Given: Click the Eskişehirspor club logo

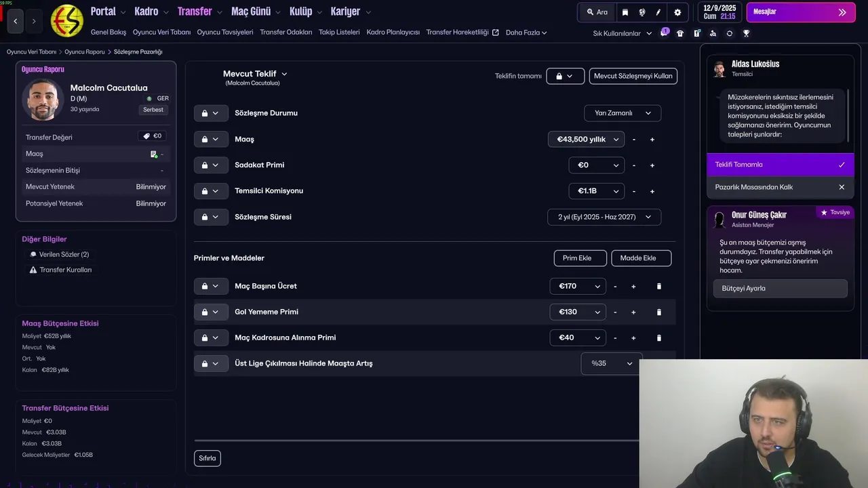Looking at the screenshot, I should 67,20.
